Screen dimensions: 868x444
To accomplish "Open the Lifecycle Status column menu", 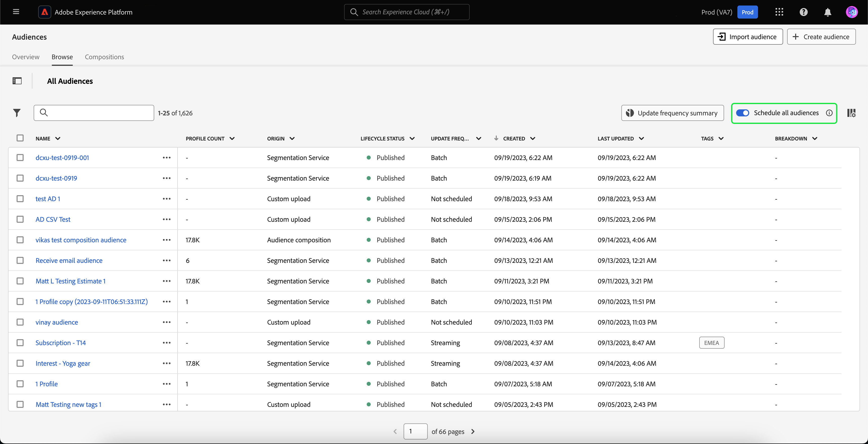I will tap(412, 138).
